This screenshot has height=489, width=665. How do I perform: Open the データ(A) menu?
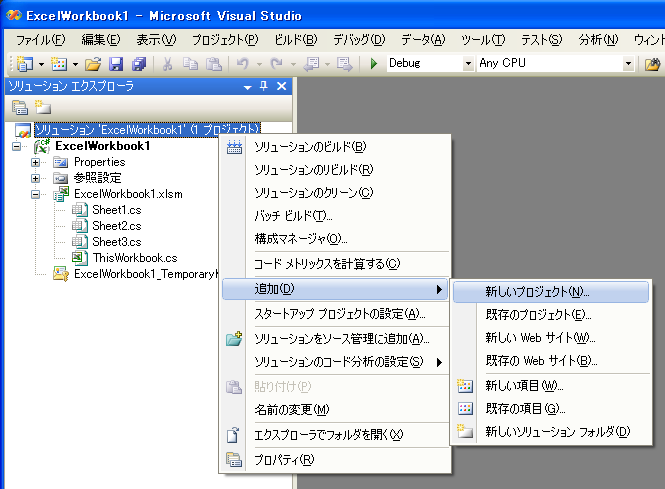[x=423, y=40]
